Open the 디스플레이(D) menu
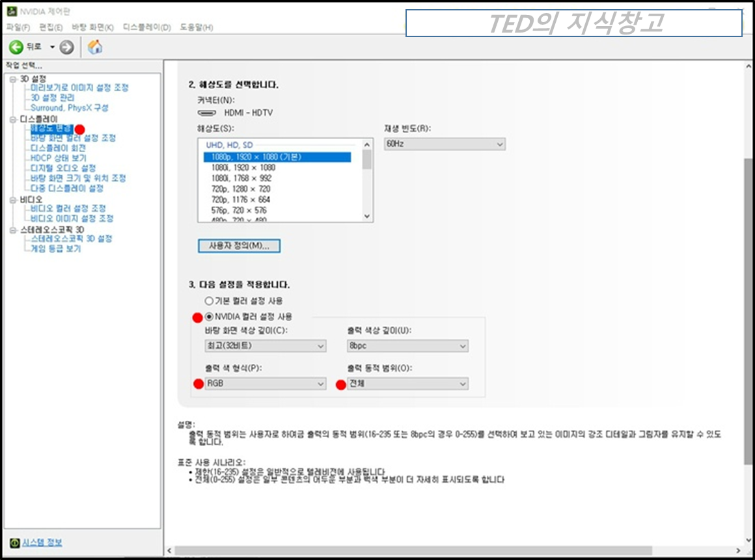 [147, 27]
